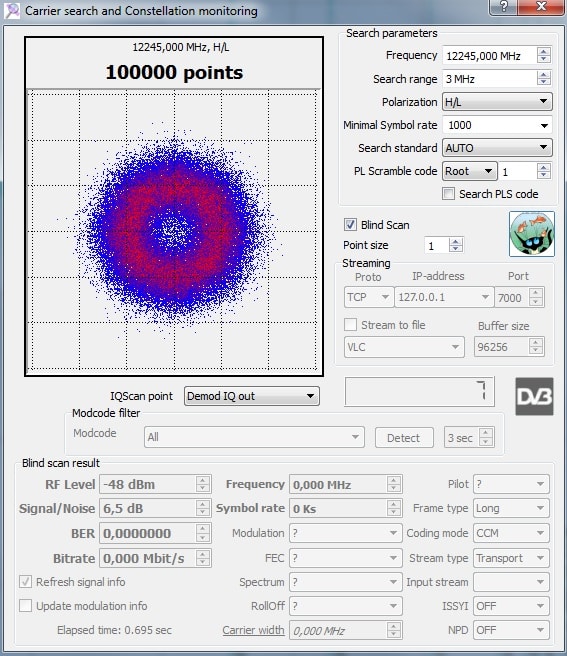Decrease the Search range spinner value

tap(544, 83)
